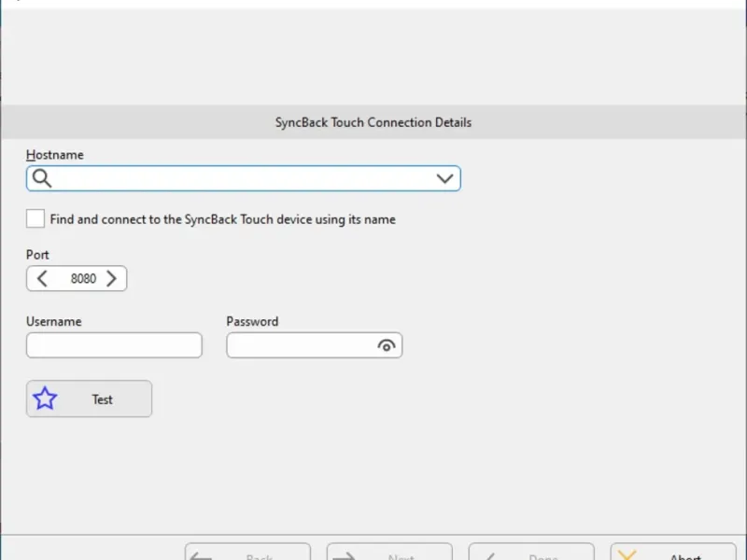Click inside the Hostname text field
This screenshot has width=747, height=560.
click(x=243, y=178)
